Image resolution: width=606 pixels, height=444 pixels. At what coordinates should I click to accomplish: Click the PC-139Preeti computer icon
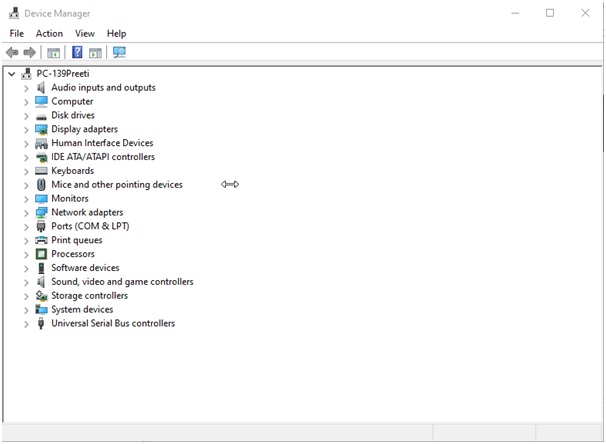click(26, 73)
